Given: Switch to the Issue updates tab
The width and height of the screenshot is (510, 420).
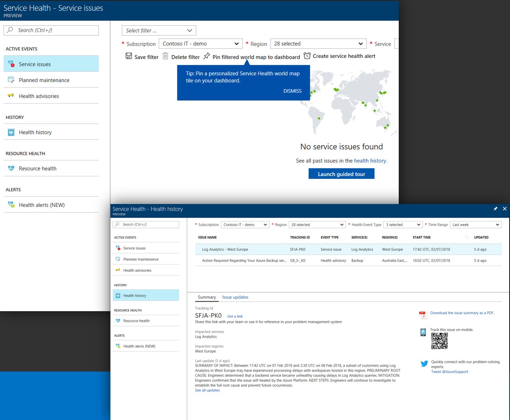Looking at the screenshot, I should click(235, 297).
